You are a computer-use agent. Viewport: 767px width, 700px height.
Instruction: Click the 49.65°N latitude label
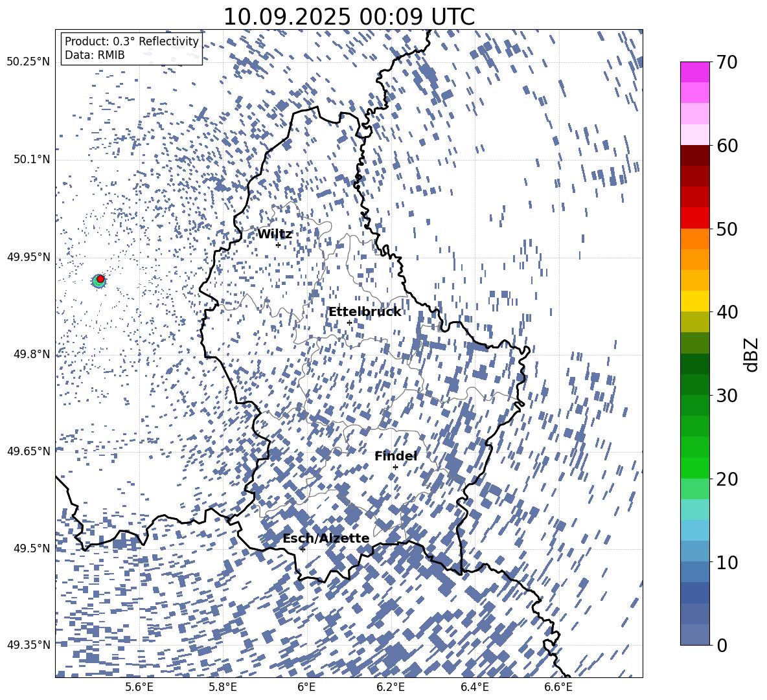coord(29,451)
